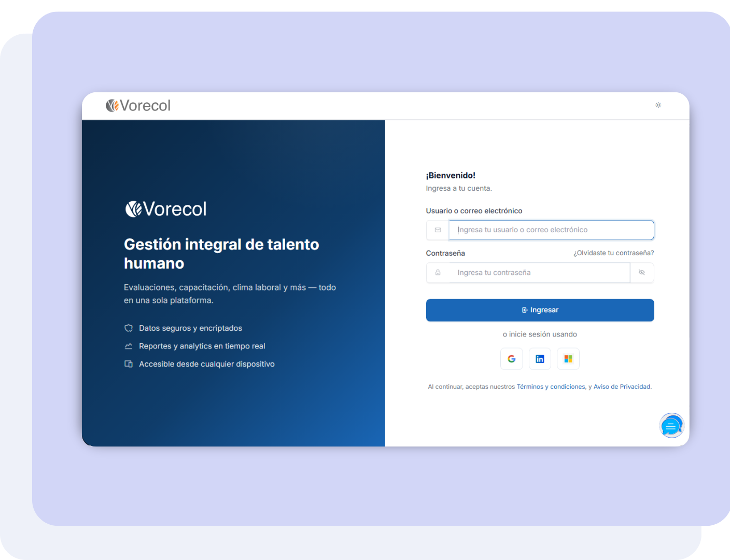Open the chat support bubble
The image size is (730, 560).
tap(671, 426)
